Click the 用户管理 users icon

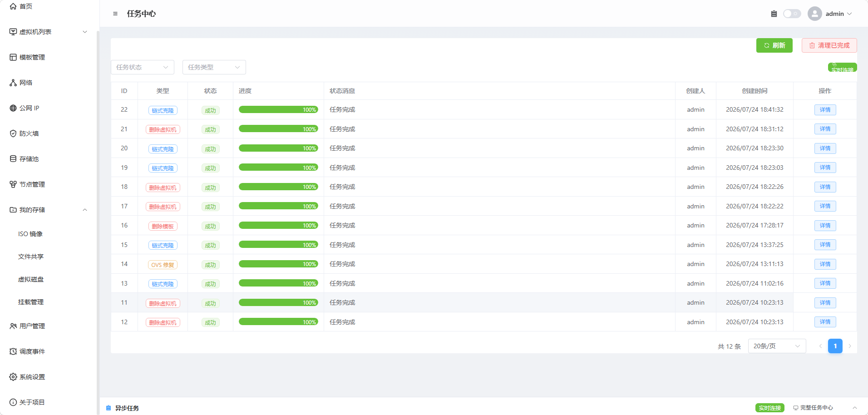pyautogui.click(x=13, y=326)
